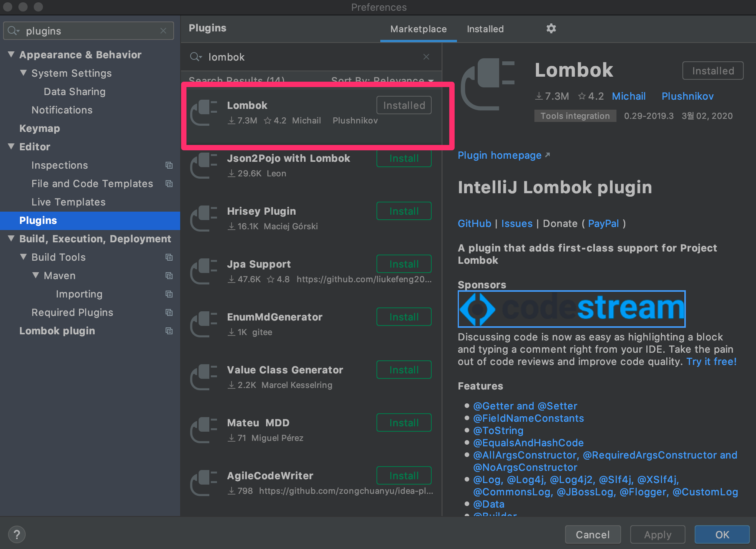
Task: Click project-level icon next to Inspections
Action: click(x=169, y=165)
